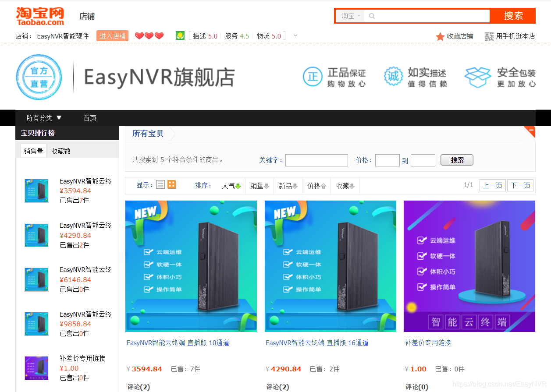Click the 进入店铺 button

[113, 36]
